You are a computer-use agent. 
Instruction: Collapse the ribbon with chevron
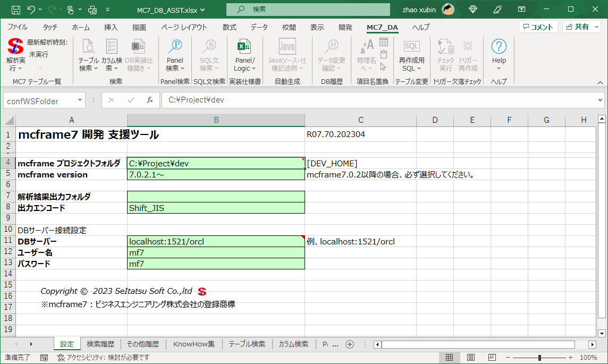point(600,82)
